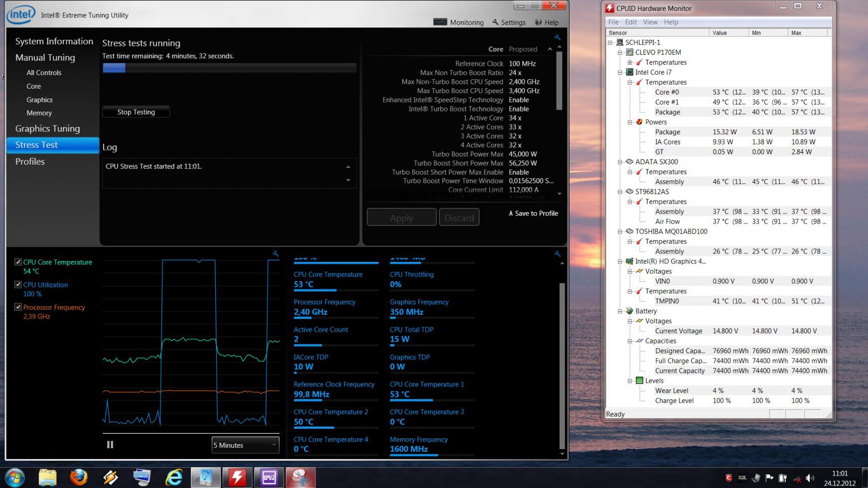Click the wrench icon on the graph panel
Image resolution: width=868 pixels, height=488 pixels.
[x=276, y=253]
